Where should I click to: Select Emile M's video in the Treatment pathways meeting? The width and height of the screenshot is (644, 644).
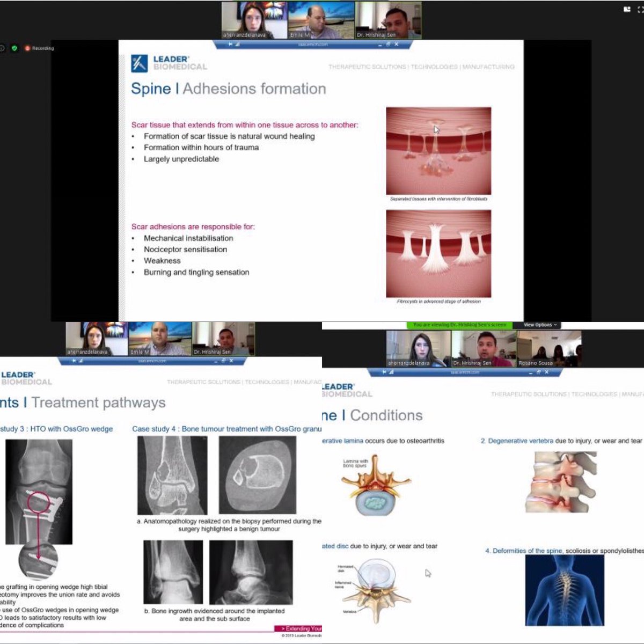pos(160,339)
